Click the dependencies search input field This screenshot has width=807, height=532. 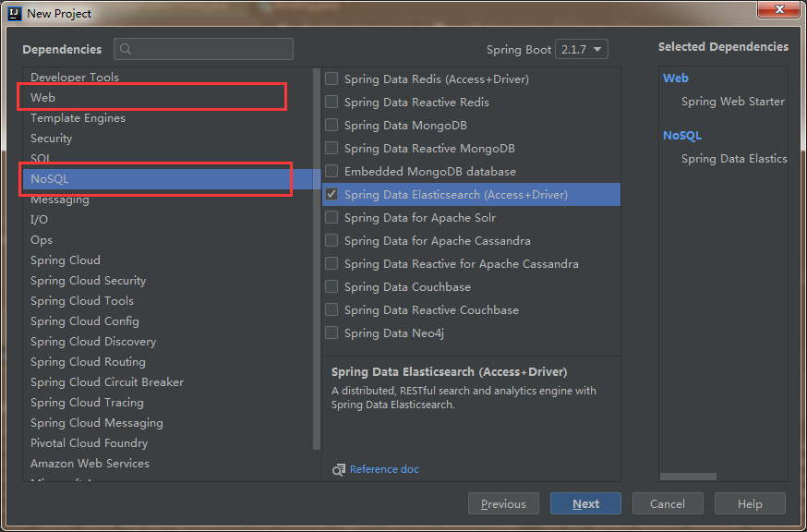204,49
